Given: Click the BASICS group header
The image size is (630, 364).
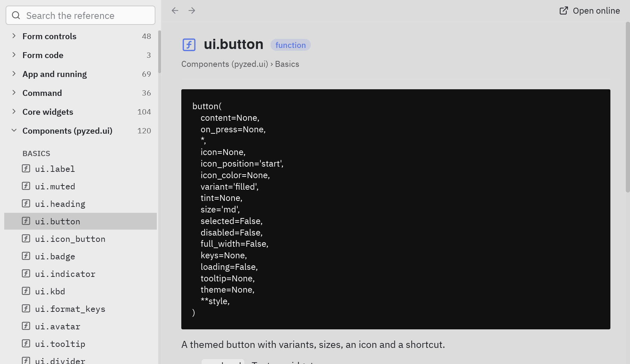Looking at the screenshot, I should click(36, 153).
